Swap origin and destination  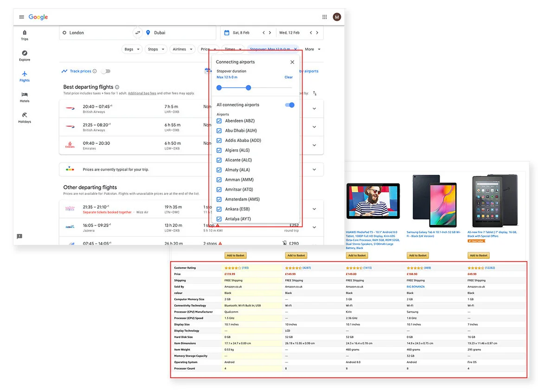coord(138,32)
